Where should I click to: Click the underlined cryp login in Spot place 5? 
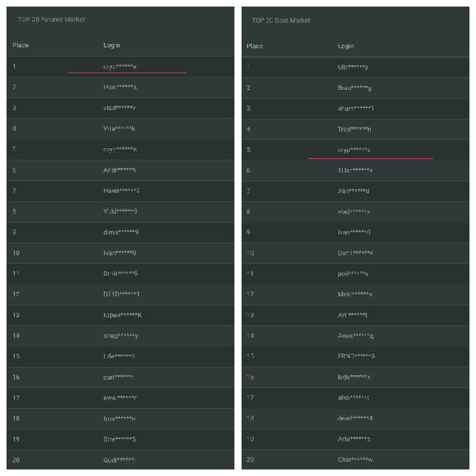click(x=353, y=150)
